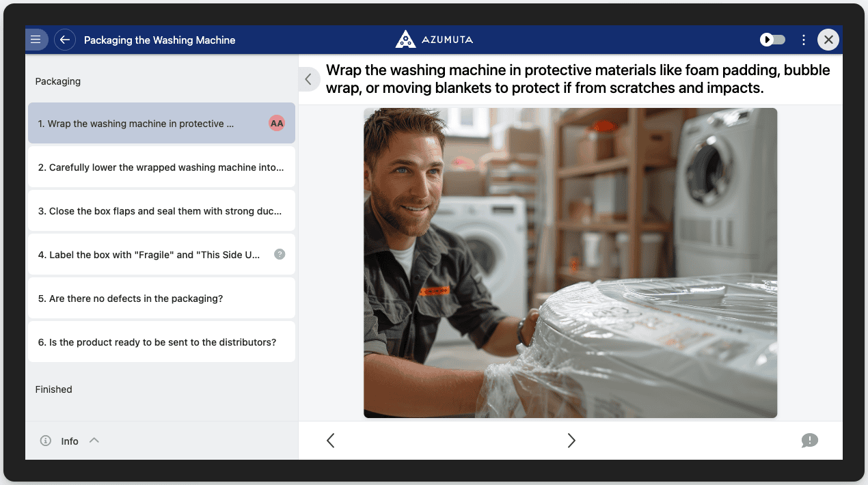The image size is (868, 485).
Task: Click the washing machine instruction image
Action: point(570,263)
